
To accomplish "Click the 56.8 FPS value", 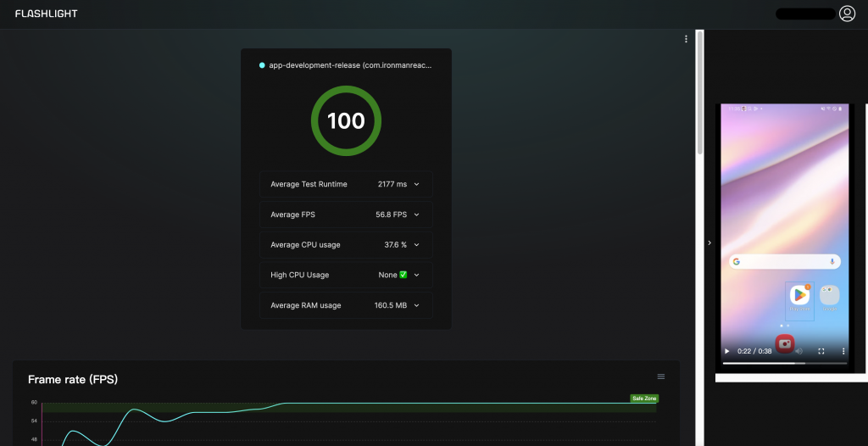I will [392, 215].
